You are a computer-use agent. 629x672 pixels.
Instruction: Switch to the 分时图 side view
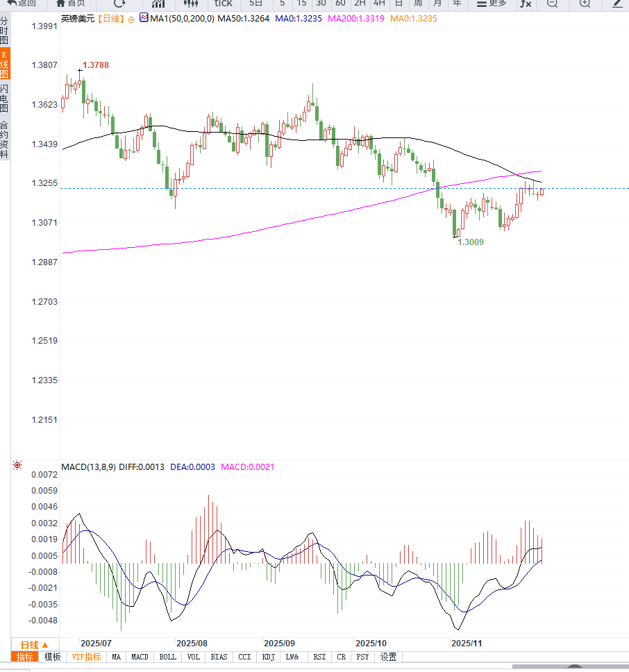[4, 31]
